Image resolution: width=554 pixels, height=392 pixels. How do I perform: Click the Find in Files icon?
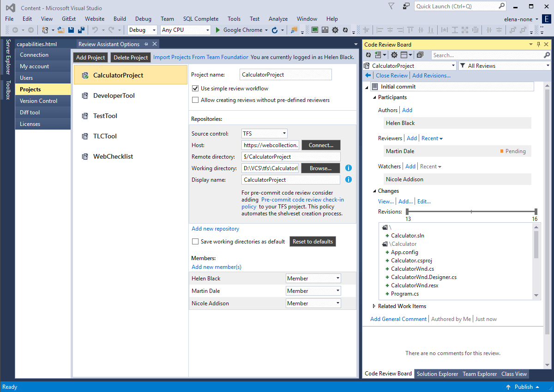[x=294, y=30]
